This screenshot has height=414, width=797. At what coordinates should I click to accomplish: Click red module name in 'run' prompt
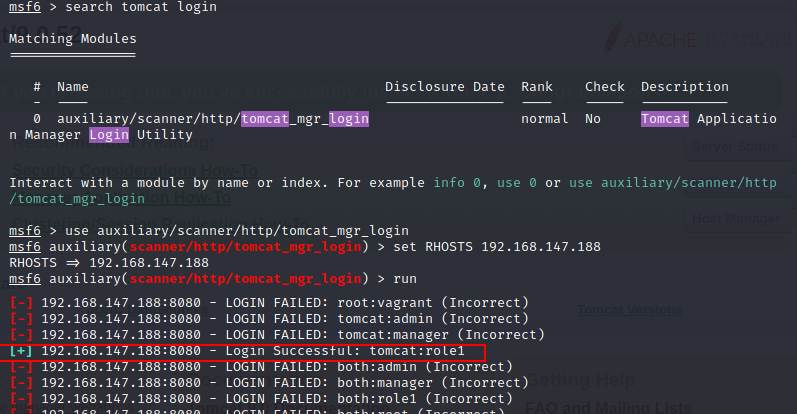(246, 279)
